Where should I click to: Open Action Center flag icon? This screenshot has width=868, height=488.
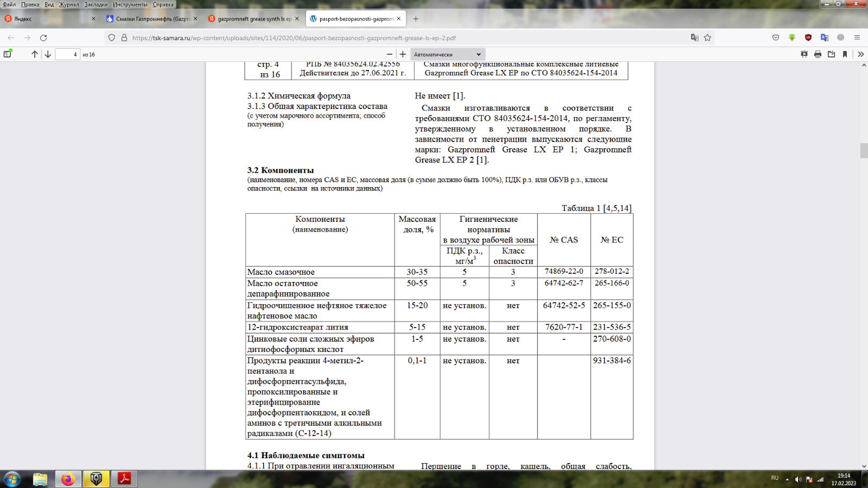click(x=809, y=479)
